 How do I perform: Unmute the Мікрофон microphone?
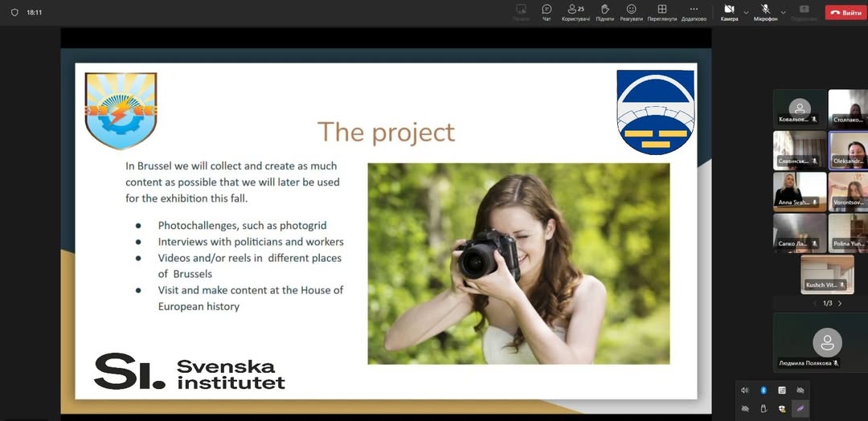click(765, 12)
